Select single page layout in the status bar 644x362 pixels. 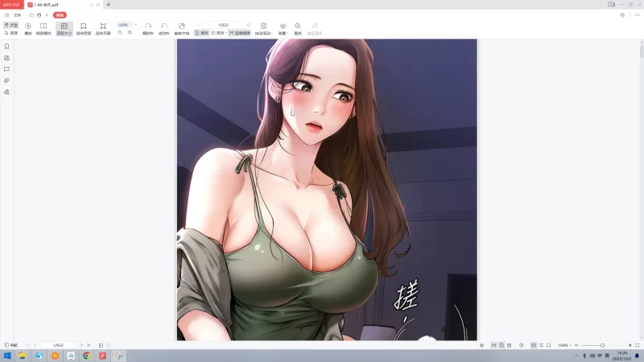tap(502, 345)
